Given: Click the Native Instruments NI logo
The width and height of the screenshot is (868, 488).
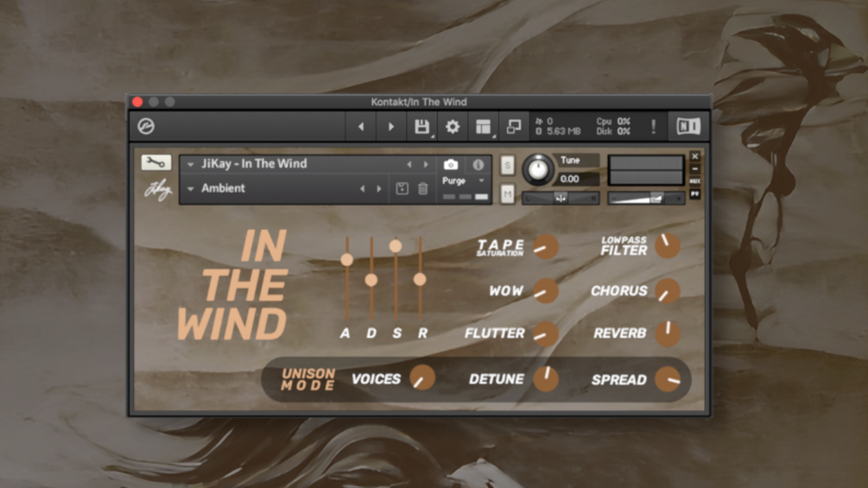Looking at the screenshot, I should [x=688, y=126].
